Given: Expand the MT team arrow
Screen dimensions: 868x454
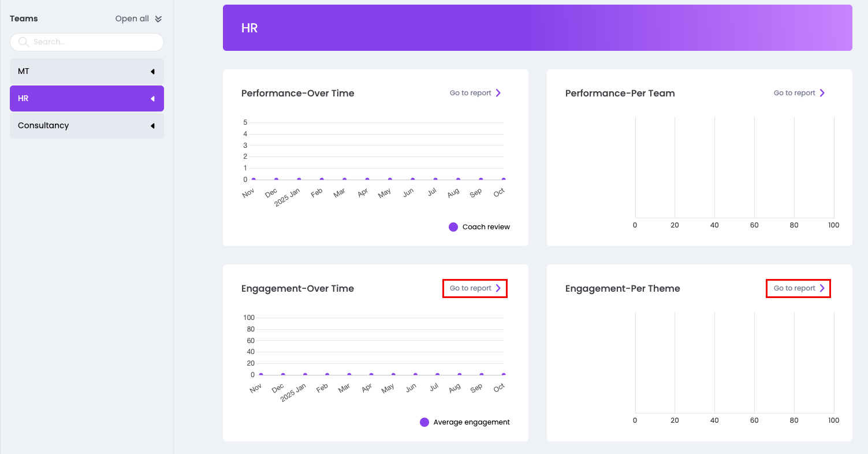Looking at the screenshot, I should coord(152,72).
